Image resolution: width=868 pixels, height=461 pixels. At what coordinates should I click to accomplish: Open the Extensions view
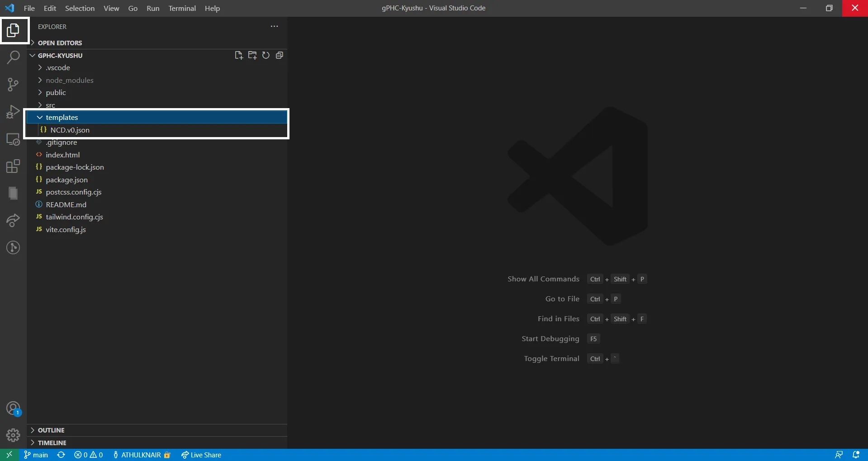13,166
